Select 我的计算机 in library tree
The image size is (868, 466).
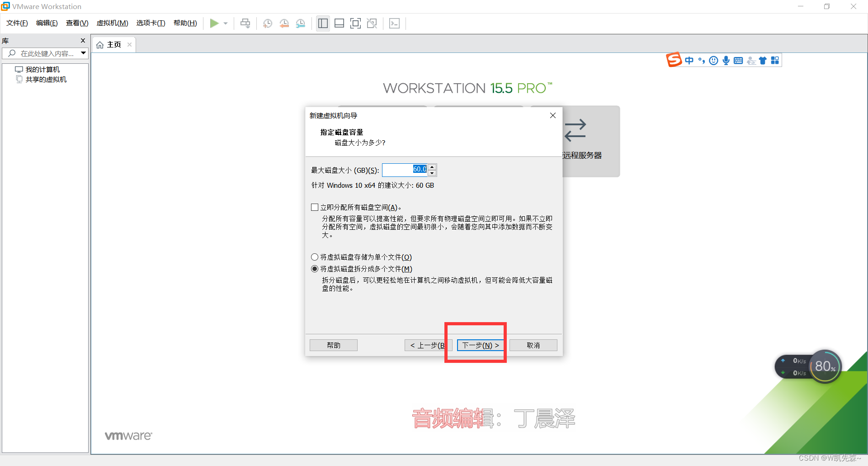click(x=42, y=69)
